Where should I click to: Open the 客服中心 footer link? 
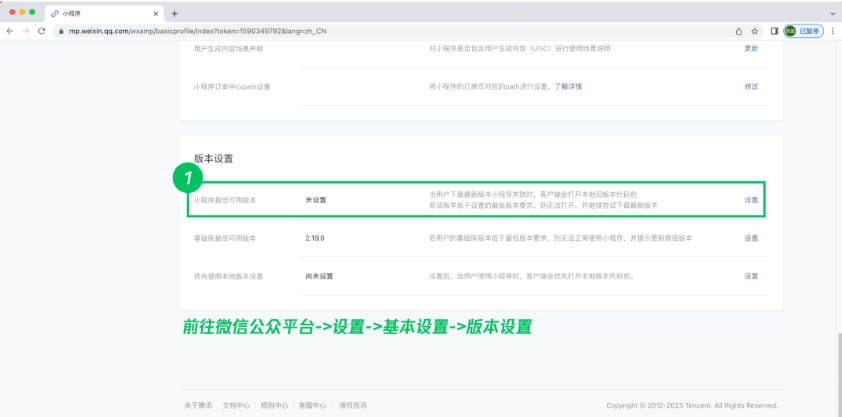[x=313, y=405]
